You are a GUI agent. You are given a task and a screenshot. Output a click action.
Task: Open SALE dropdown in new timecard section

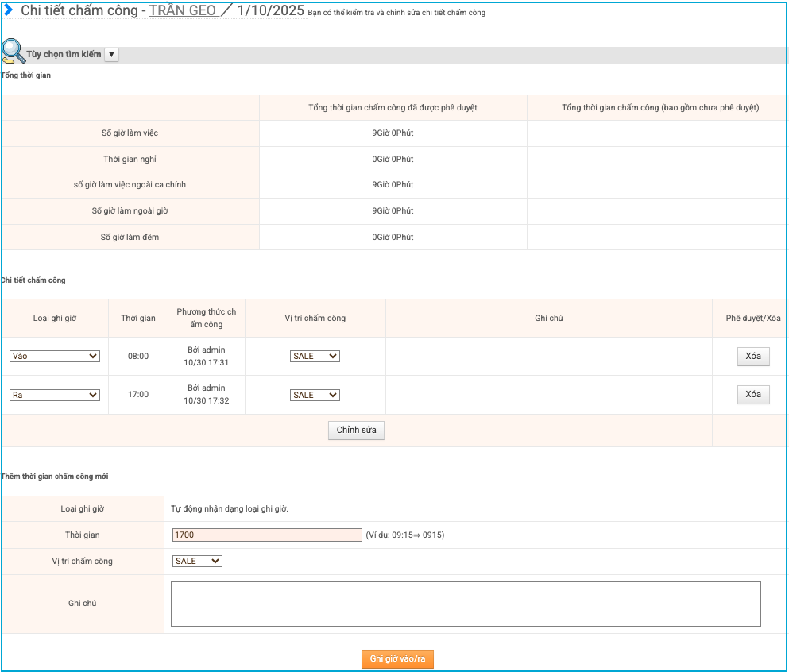pos(197,562)
